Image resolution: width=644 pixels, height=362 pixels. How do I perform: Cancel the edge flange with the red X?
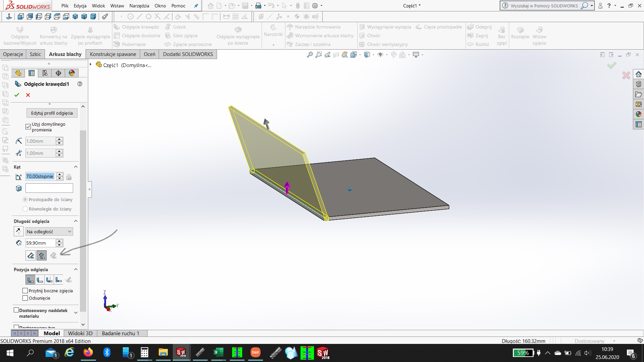coord(28,95)
